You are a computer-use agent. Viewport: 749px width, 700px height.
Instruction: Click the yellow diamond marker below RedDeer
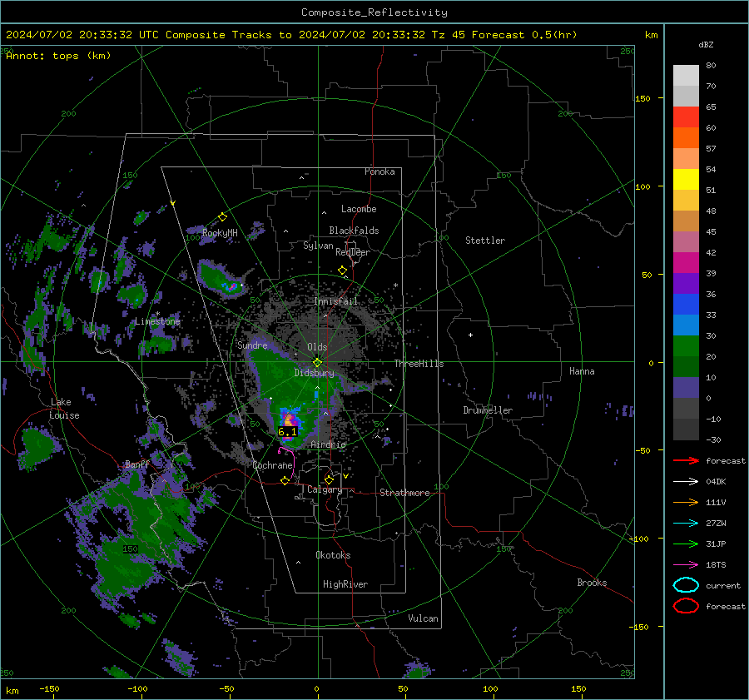(342, 271)
